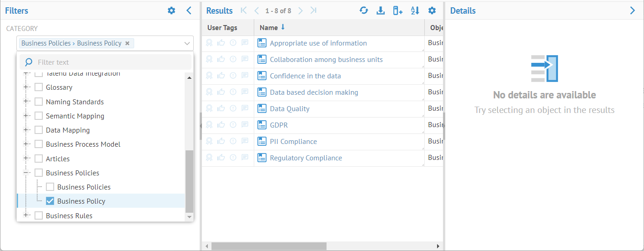Click the User Tags column header
This screenshot has width=644, height=251.
pyautogui.click(x=222, y=28)
